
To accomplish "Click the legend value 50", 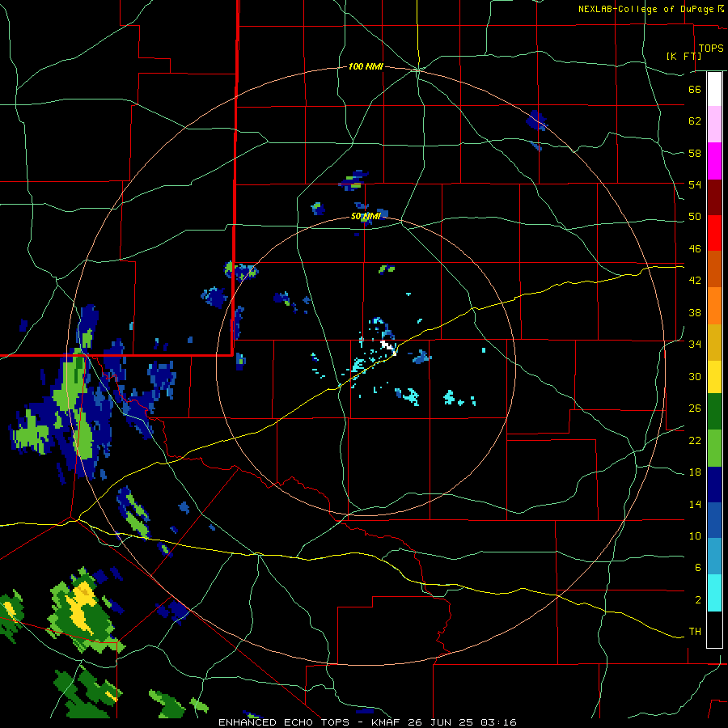I will click(695, 217).
